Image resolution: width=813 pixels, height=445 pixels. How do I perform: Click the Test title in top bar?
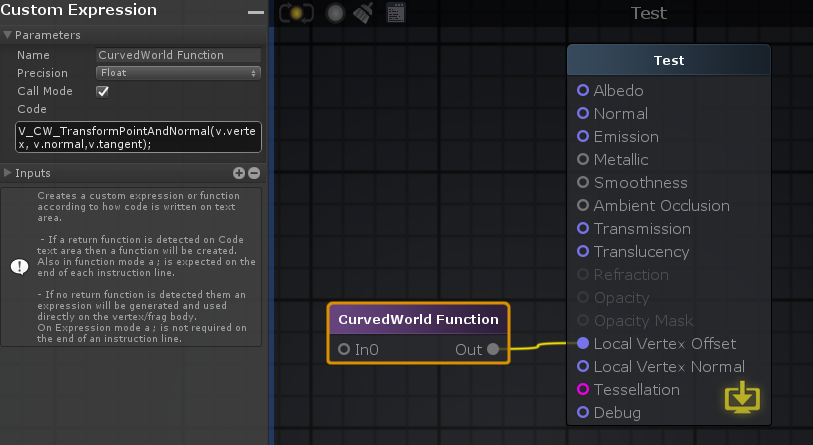[x=649, y=13]
